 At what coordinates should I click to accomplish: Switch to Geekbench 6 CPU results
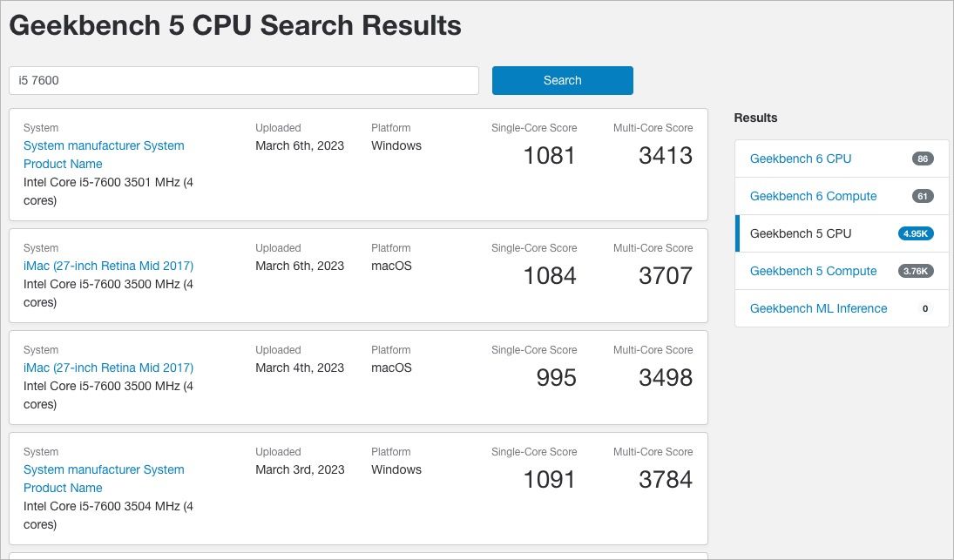click(x=800, y=159)
